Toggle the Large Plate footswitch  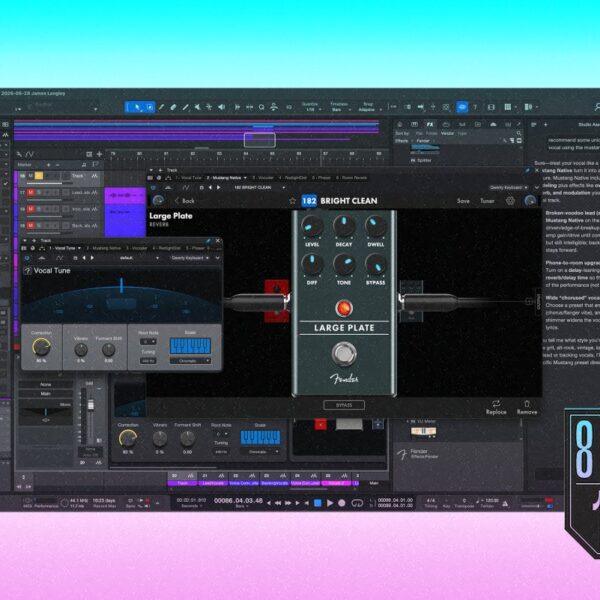point(344,354)
